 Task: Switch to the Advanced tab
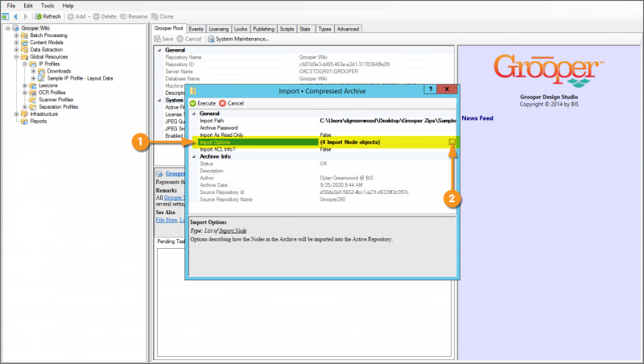[x=348, y=29]
